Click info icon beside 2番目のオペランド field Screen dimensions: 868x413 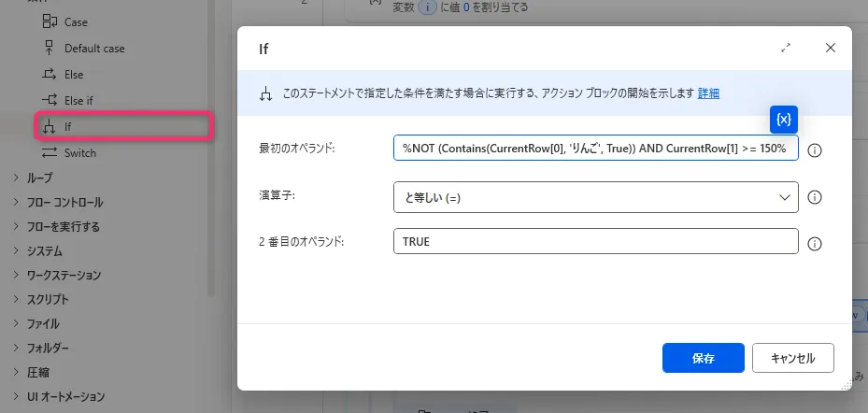pos(814,243)
